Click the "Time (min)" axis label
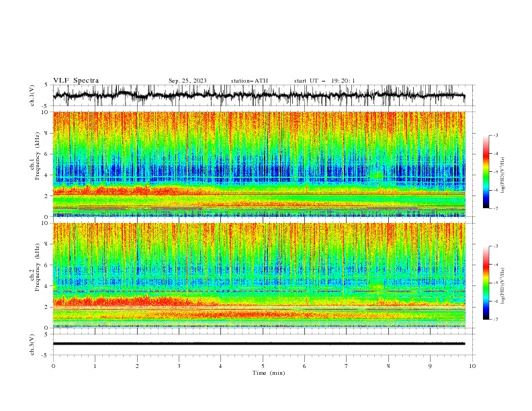Image resolution: width=532 pixels, height=411 pixels. pyautogui.click(x=269, y=373)
